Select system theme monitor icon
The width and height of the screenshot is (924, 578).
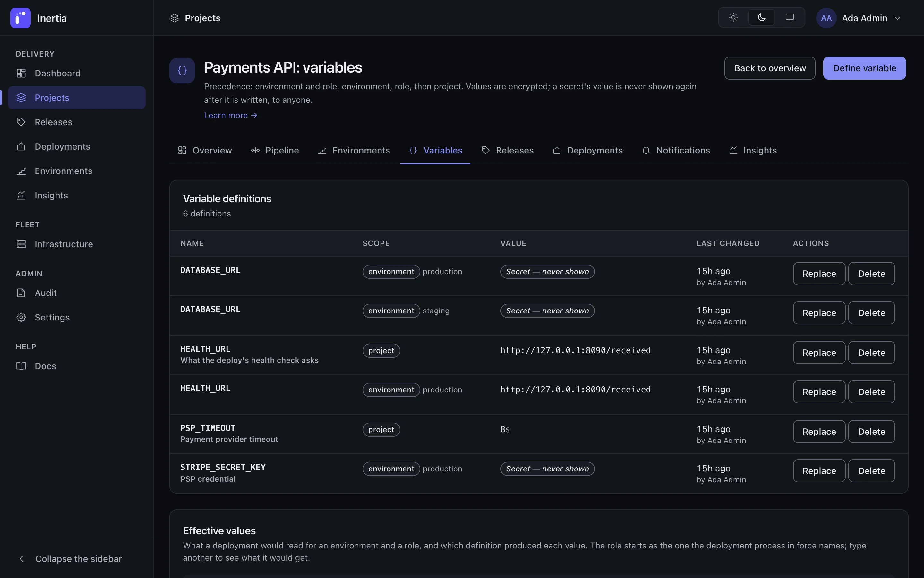(x=790, y=18)
